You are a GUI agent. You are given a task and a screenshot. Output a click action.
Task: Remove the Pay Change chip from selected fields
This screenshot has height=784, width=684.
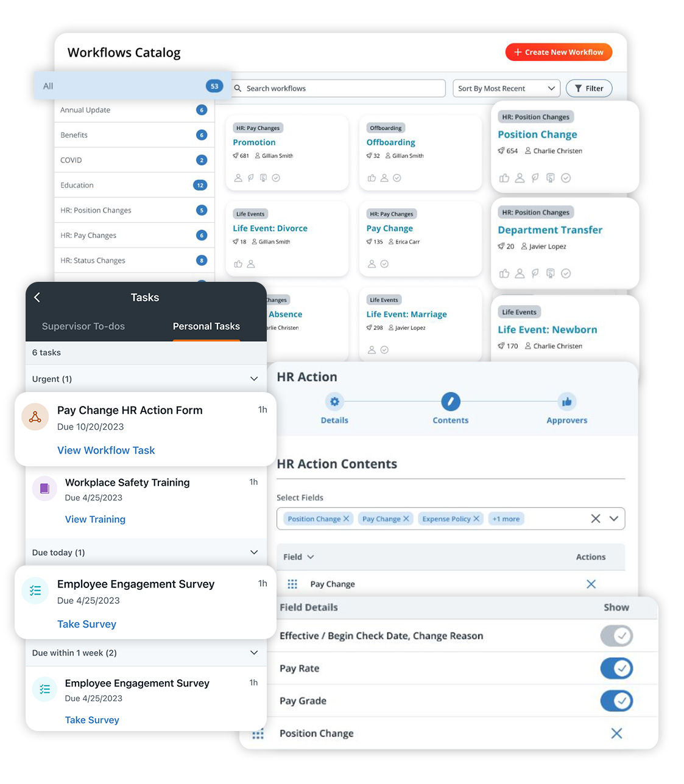[x=406, y=519]
